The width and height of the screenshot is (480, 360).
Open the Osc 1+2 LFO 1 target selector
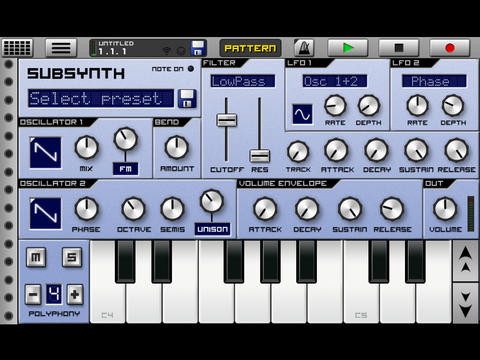(335, 81)
